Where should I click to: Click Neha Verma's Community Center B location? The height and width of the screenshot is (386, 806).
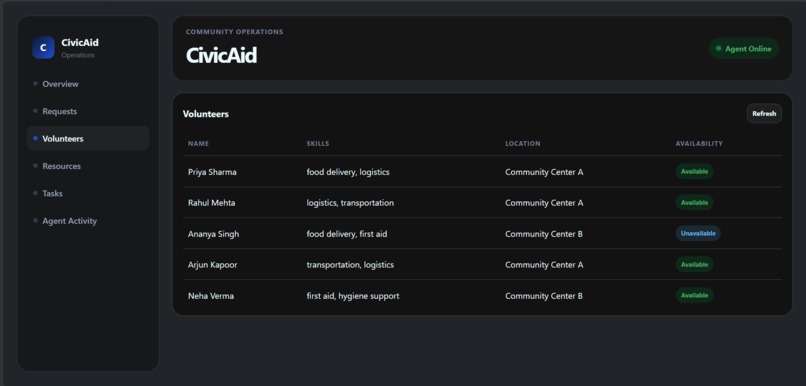tap(544, 296)
